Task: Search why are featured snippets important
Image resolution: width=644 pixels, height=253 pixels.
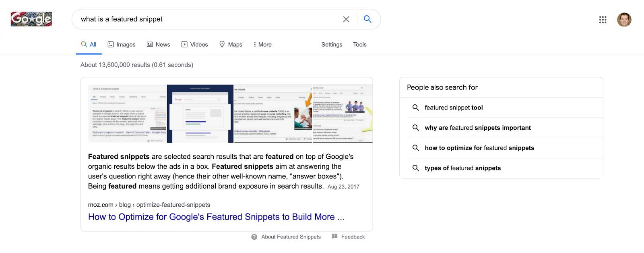Action: point(501,128)
